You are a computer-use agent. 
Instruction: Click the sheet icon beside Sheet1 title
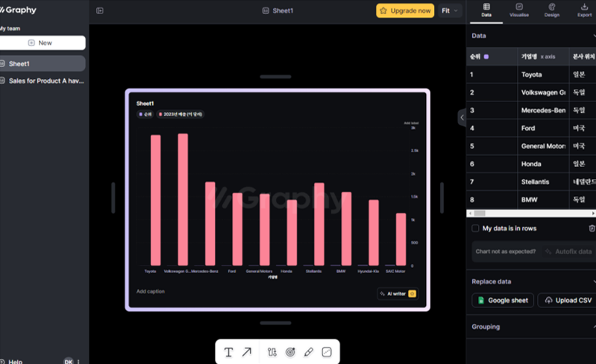click(x=266, y=10)
